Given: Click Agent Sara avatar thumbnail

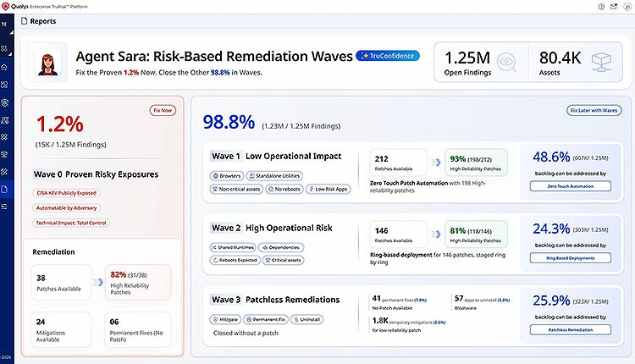Looking at the screenshot, I should [48, 63].
